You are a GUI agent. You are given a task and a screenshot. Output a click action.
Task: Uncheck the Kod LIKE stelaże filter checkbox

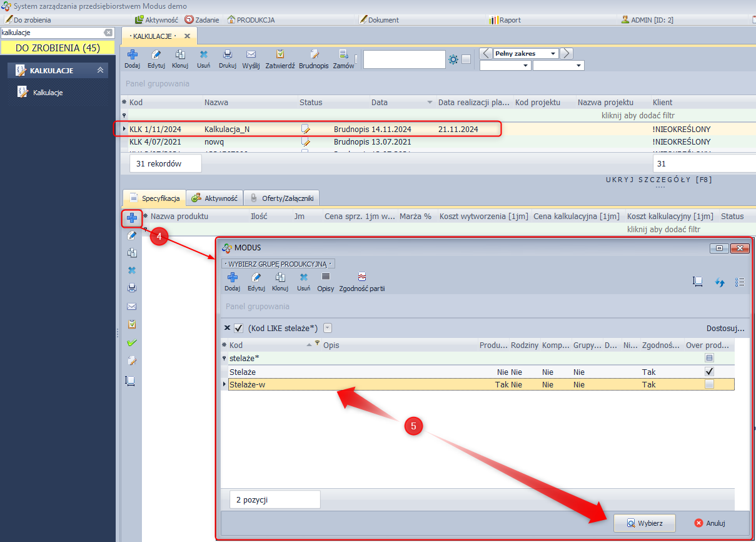238,328
